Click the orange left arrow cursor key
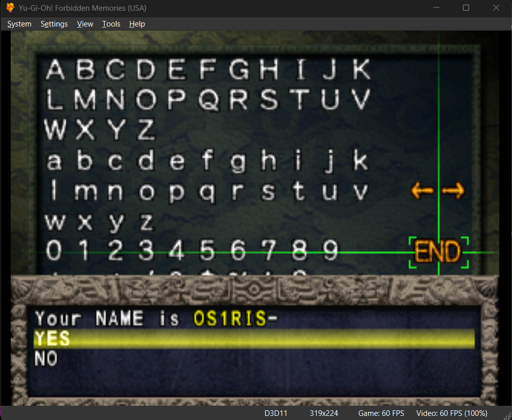The image size is (512, 420). click(x=422, y=190)
